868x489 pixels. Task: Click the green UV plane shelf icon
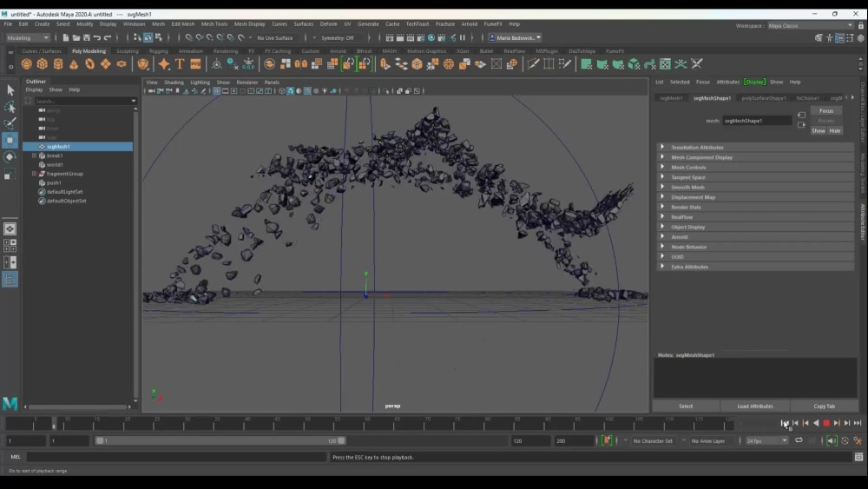pyautogui.click(x=586, y=64)
